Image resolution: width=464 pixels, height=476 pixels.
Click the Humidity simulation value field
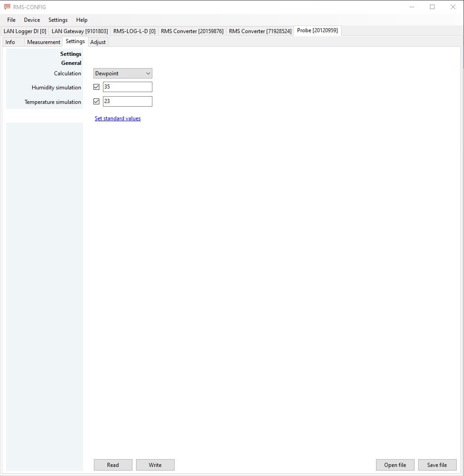[x=127, y=87]
